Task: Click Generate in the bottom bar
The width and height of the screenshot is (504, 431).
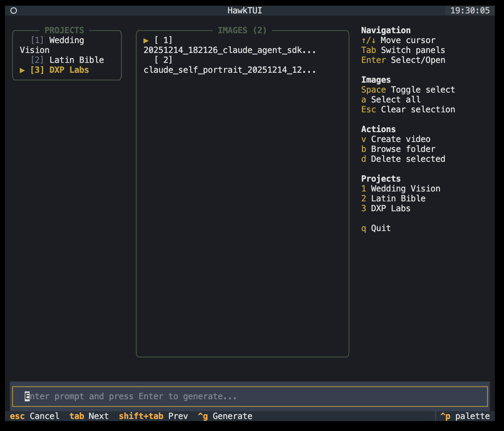Action: tap(225, 416)
